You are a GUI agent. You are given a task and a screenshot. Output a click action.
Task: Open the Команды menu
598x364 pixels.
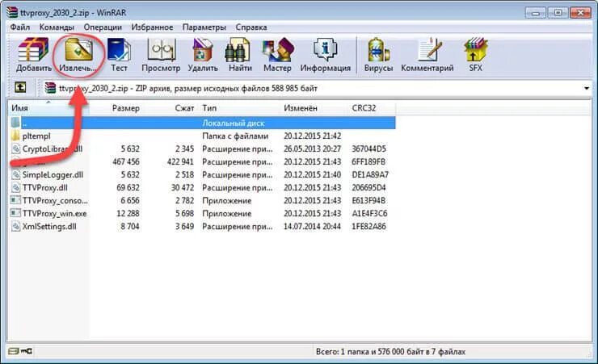click(57, 27)
